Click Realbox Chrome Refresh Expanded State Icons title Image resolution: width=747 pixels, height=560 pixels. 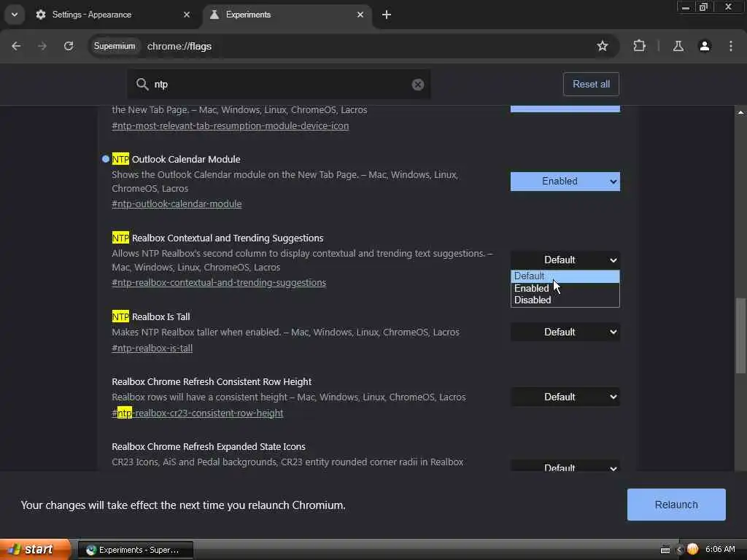pos(208,447)
